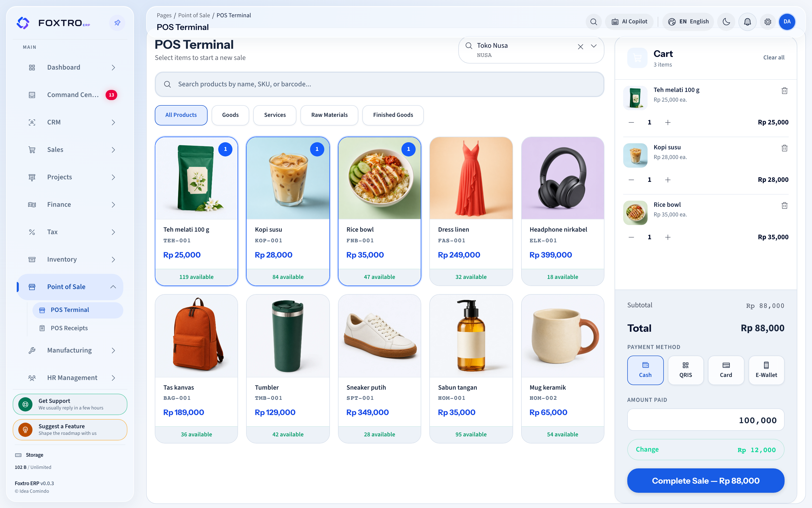The width and height of the screenshot is (812, 508).
Task: Open store selector dropdown chevron
Action: pyautogui.click(x=594, y=46)
